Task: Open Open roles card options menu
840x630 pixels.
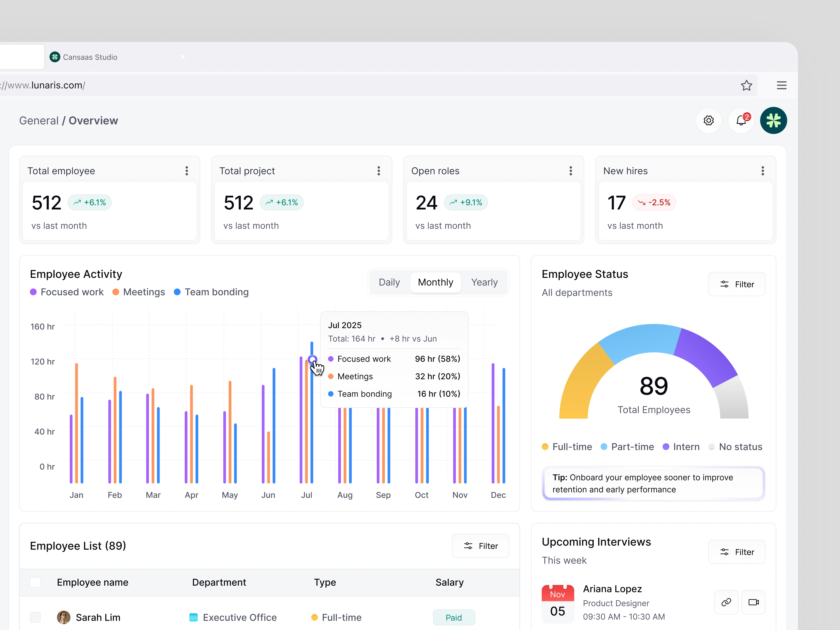Action: click(570, 171)
